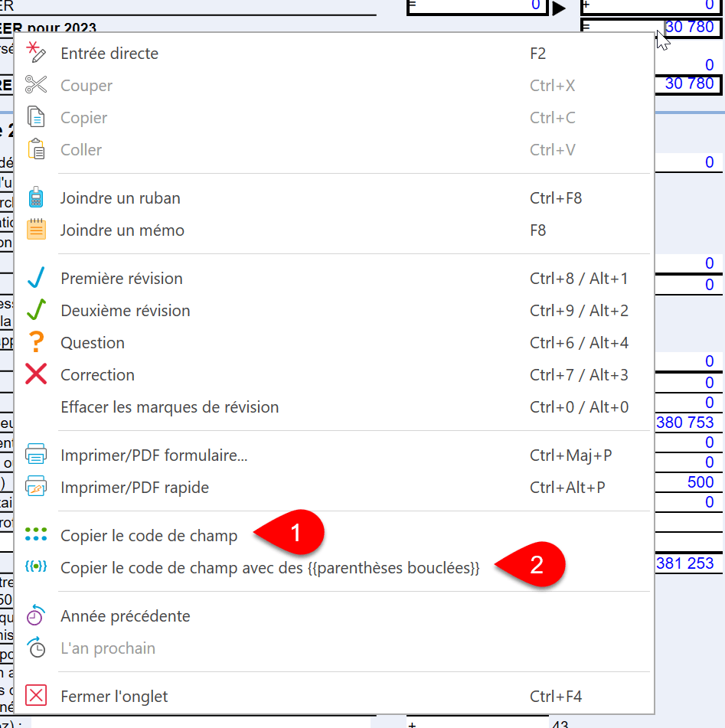Click the pencil icon for Entrée directe
The image size is (725, 728).
(x=36, y=53)
